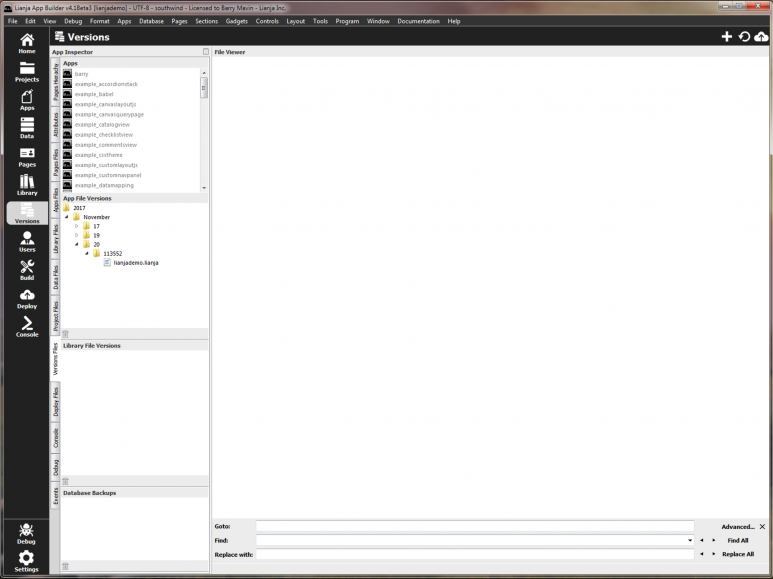Viewport: 773px width, 579px height.
Task: Open the Library workspace in sidebar
Action: tap(27, 185)
